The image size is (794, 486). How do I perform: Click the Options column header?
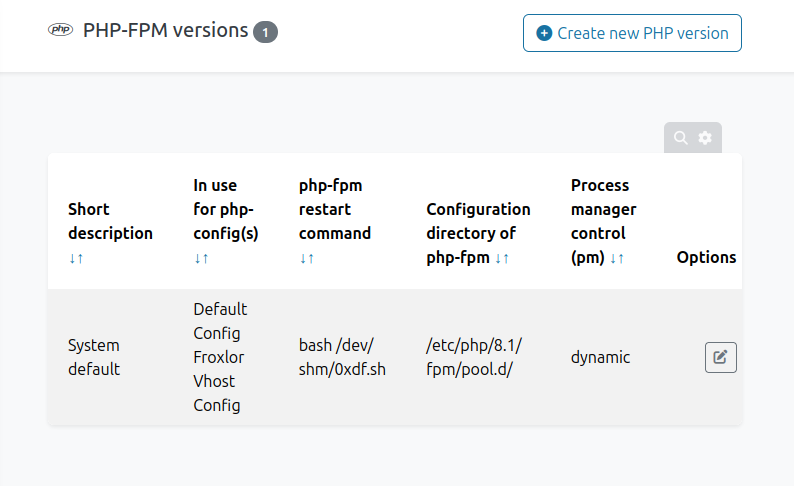tap(706, 257)
